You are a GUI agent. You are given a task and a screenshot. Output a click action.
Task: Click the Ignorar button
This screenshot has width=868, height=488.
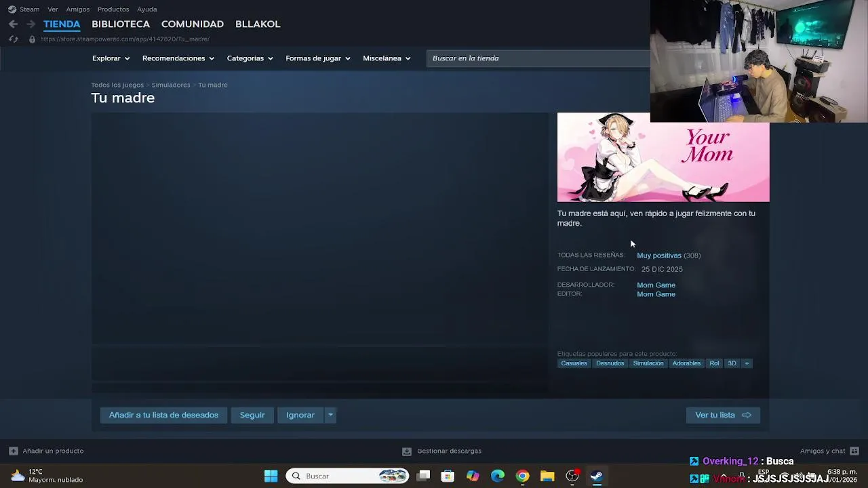pyautogui.click(x=300, y=415)
